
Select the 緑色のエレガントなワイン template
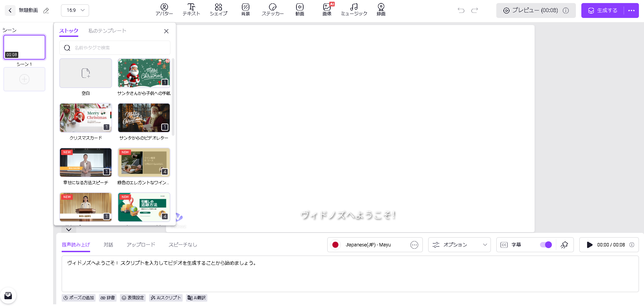point(144,162)
